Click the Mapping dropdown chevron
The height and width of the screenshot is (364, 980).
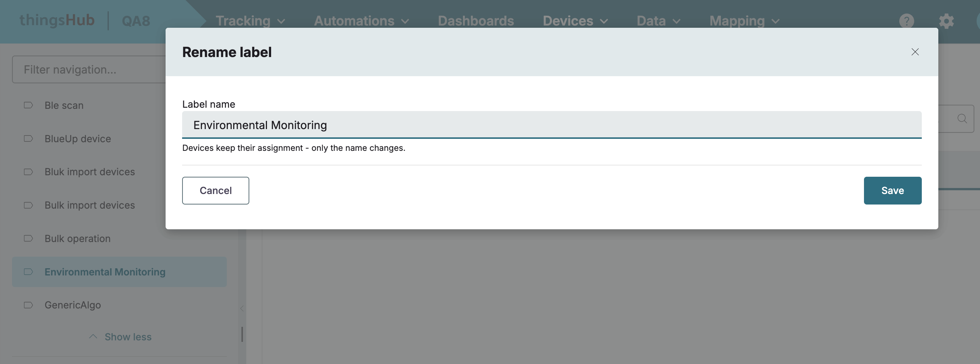(776, 22)
